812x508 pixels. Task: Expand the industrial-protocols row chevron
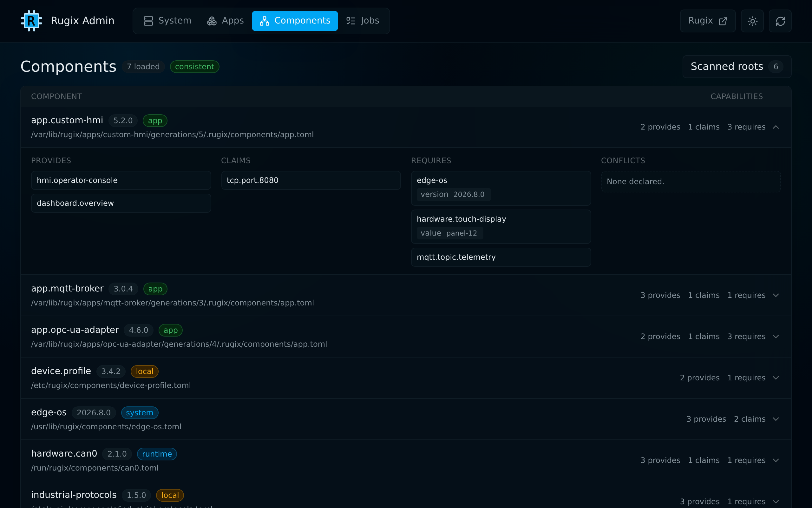click(x=776, y=502)
